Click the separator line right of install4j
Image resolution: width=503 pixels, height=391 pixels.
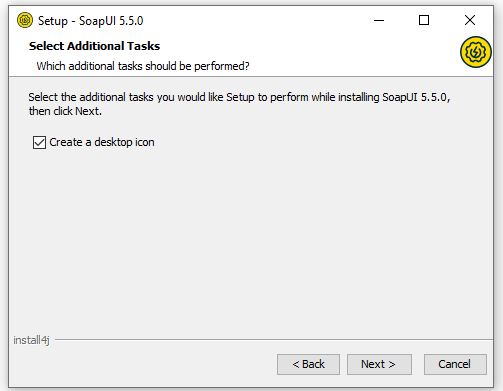tap(274, 340)
